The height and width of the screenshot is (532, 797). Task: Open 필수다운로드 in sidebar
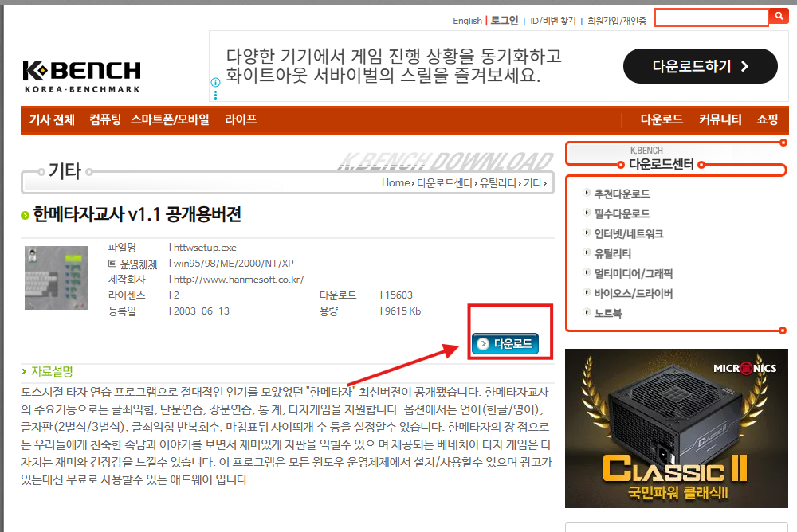622,214
